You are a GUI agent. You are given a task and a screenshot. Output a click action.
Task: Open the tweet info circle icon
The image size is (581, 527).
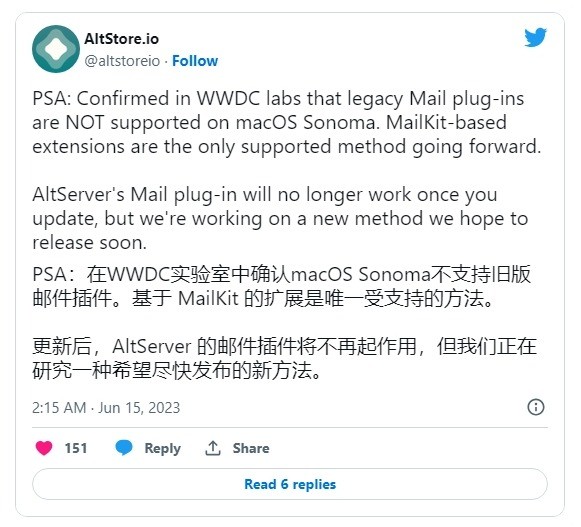tap(536, 407)
